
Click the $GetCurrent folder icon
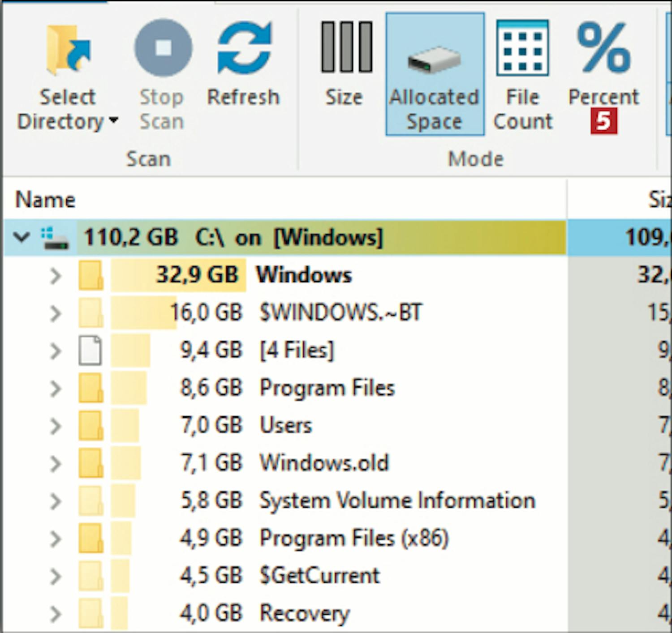[x=90, y=576]
